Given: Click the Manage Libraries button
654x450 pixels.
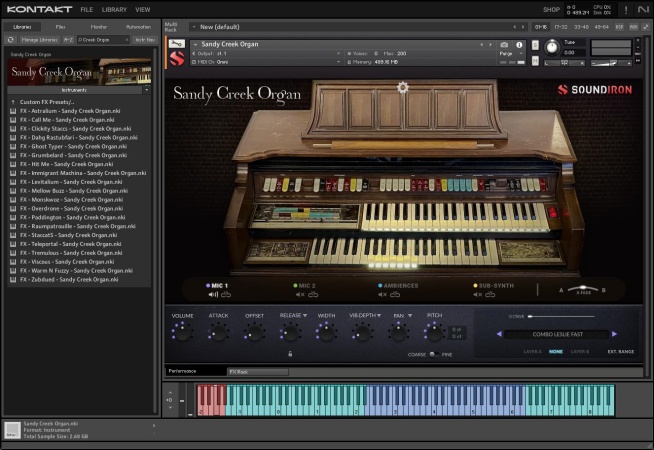Looking at the screenshot, I should click(39, 40).
